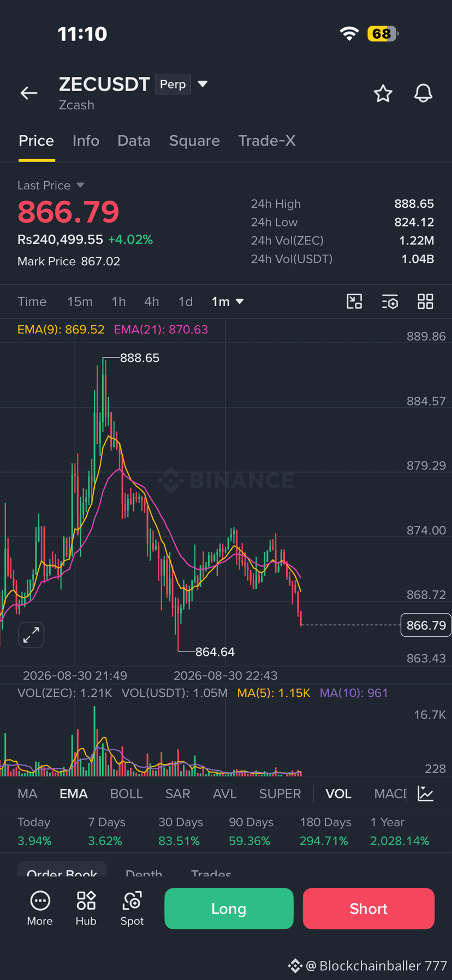Select the 4h chart interval
Image resolution: width=452 pixels, height=980 pixels.
tap(152, 302)
